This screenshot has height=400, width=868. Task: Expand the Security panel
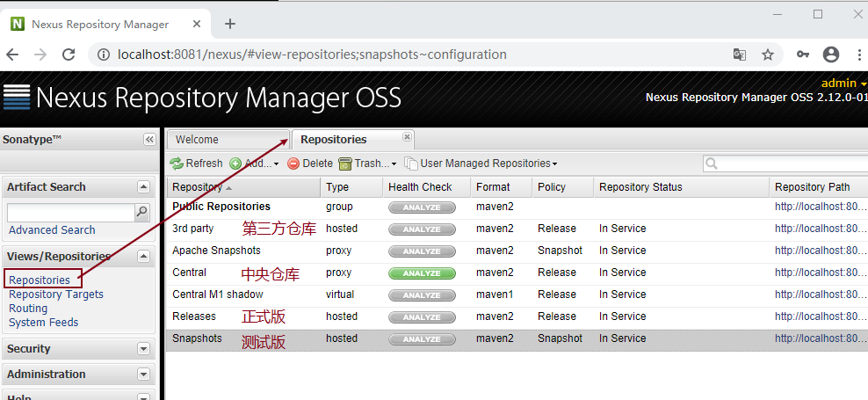point(143,349)
